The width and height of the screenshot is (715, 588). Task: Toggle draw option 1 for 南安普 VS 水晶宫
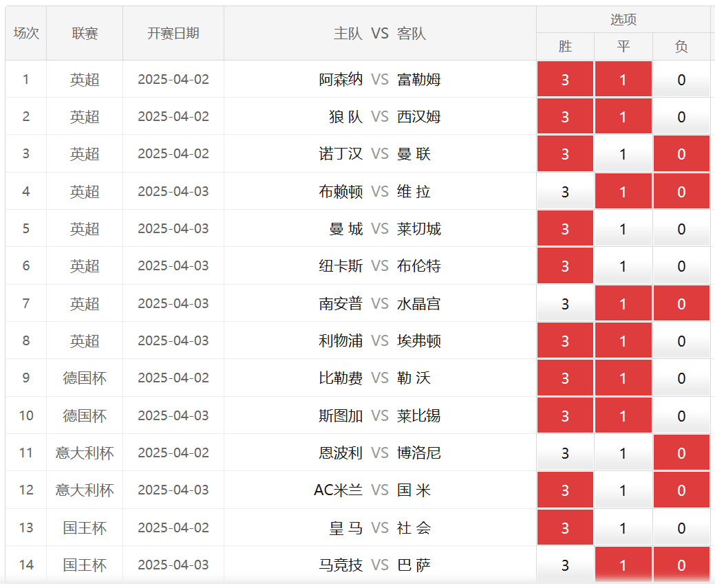623,303
